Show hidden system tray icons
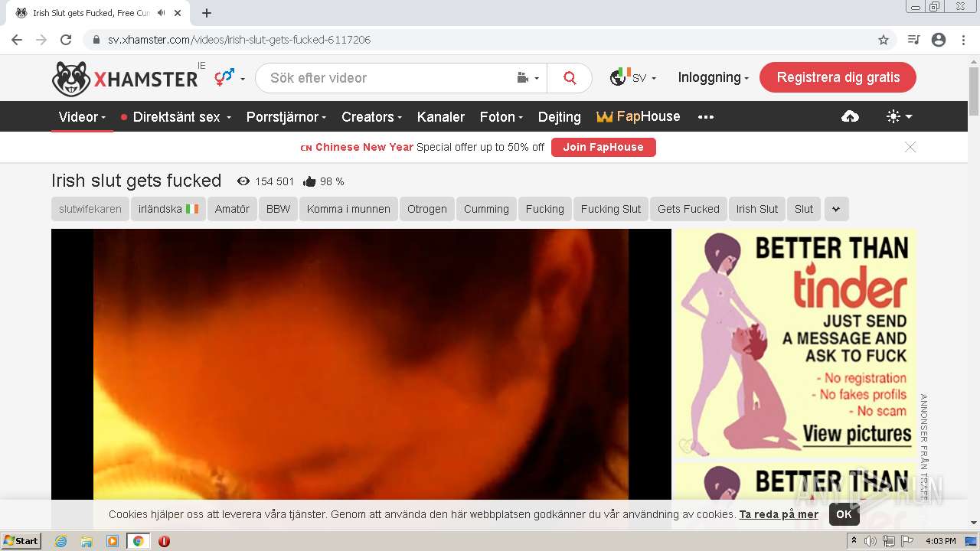Viewport: 980px width, 551px height. click(x=854, y=541)
